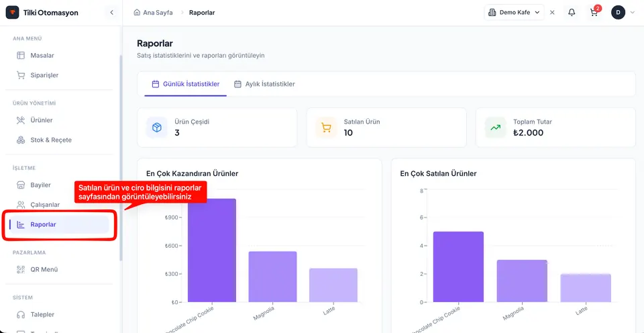Click the D user avatar
The width and height of the screenshot is (644, 333).
tap(618, 12)
